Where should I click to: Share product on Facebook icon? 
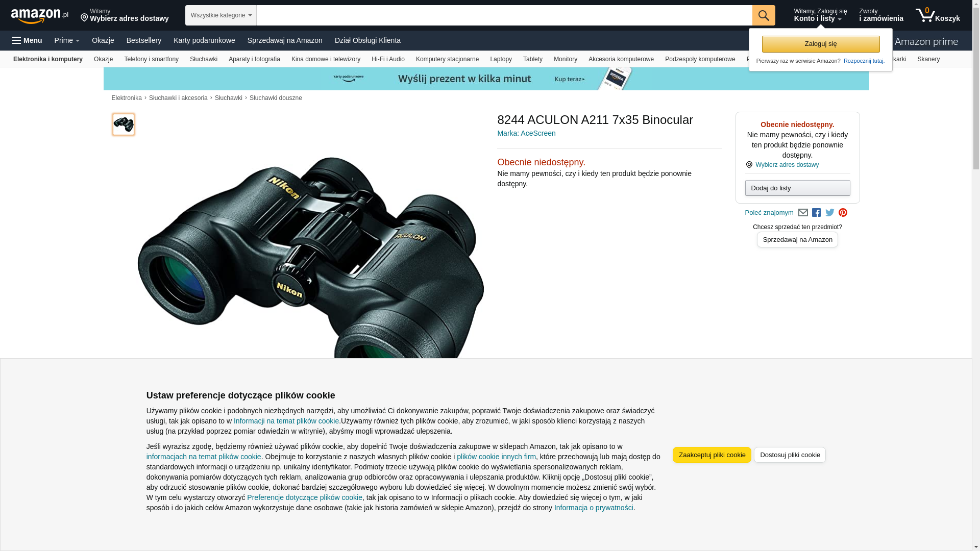(x=816, y=213)
